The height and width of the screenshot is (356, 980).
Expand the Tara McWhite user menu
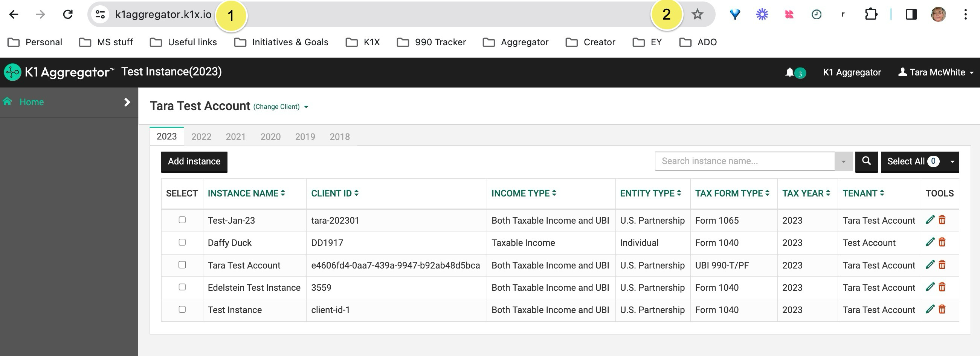936,72
